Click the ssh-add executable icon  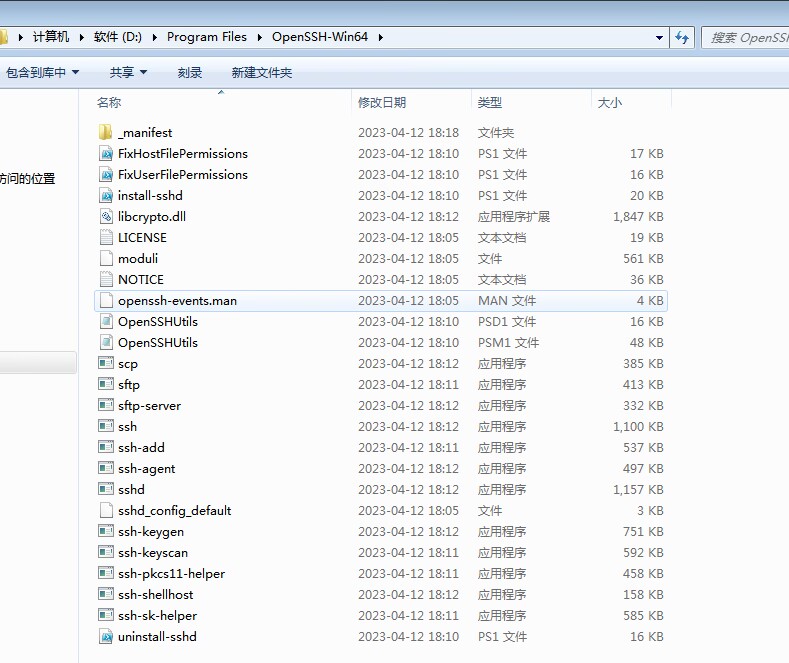click(106, 447)
